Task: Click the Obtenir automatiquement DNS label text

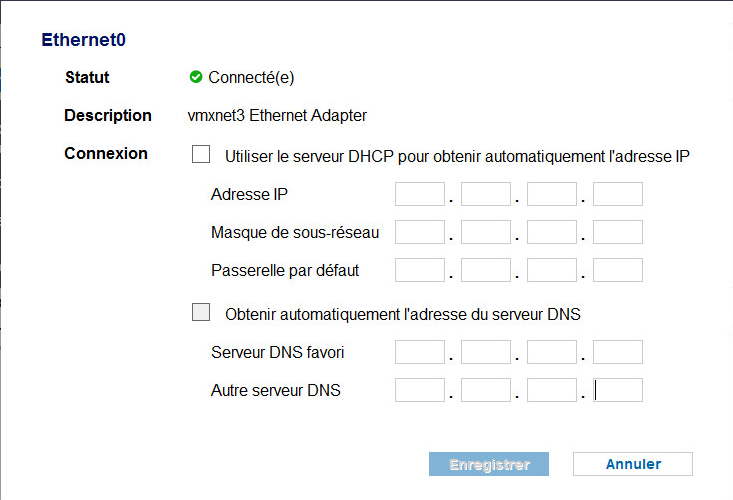Action: [402, 314]
